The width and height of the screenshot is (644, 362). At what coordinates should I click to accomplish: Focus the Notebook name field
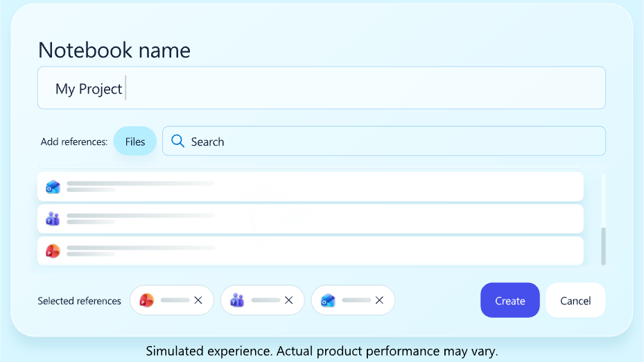coord(322,88)
